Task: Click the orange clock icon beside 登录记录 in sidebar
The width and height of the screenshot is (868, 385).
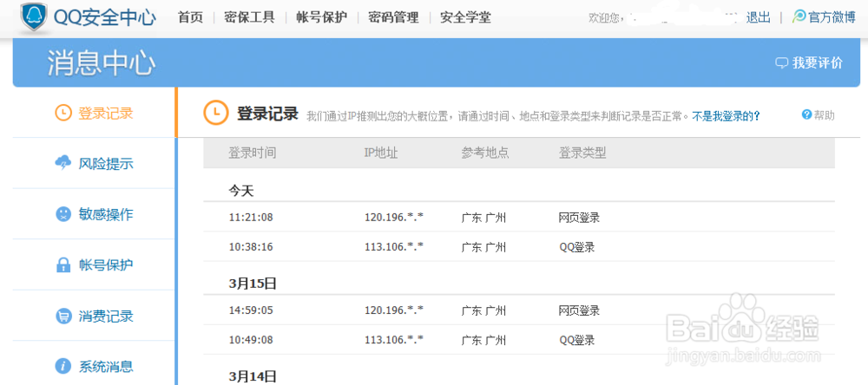Action: (63, 113)
